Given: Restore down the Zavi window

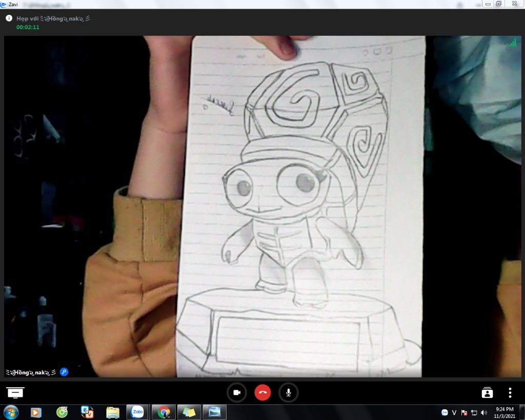Looking at the screenshot, I should [x=498, y=4].
